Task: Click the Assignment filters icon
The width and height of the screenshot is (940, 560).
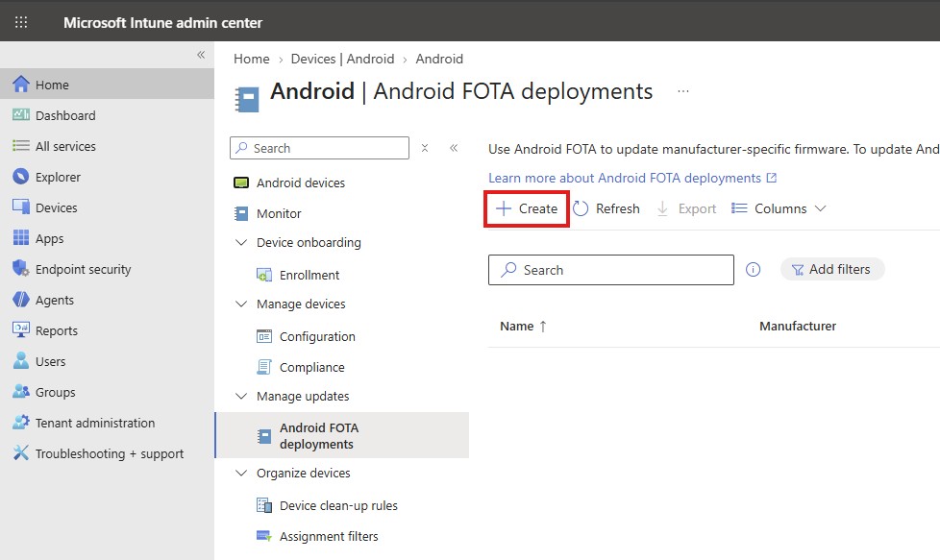Action: [263, 536]
